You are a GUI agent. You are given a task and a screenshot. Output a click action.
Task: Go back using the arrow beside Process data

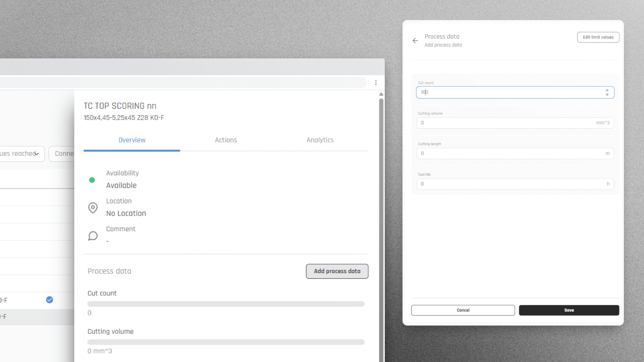[x=415, y=41]
